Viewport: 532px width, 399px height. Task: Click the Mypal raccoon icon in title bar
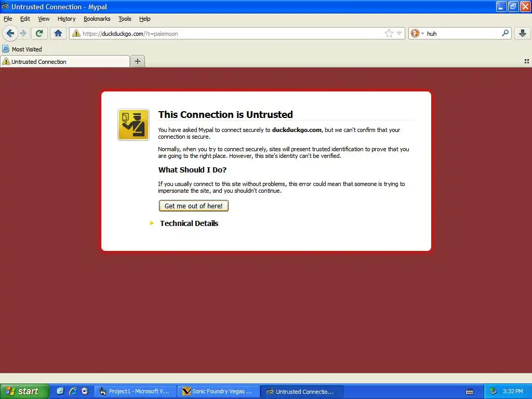point(5,6)
